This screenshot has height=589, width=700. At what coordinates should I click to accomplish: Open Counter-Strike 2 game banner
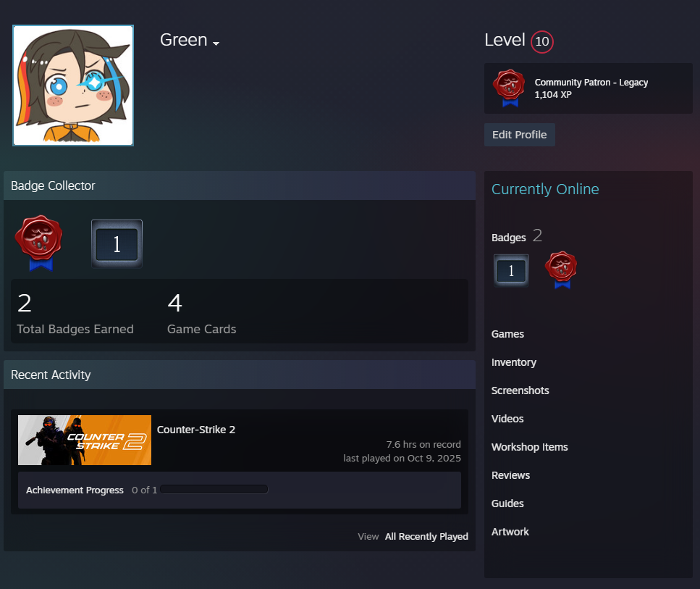(x=85, y=440)
